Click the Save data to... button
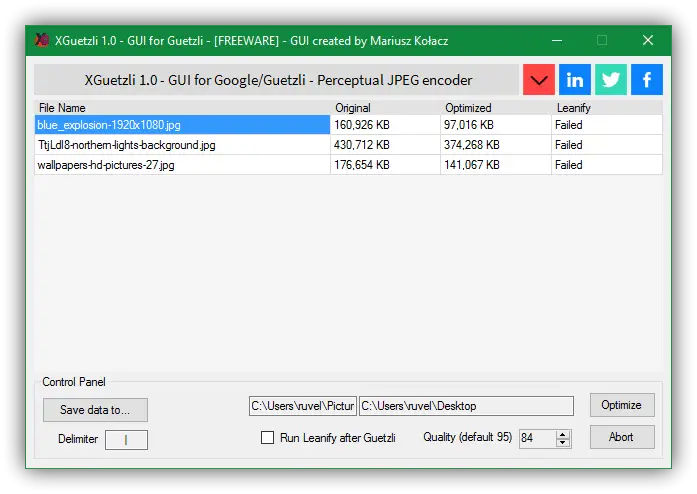 pos(95,410)
